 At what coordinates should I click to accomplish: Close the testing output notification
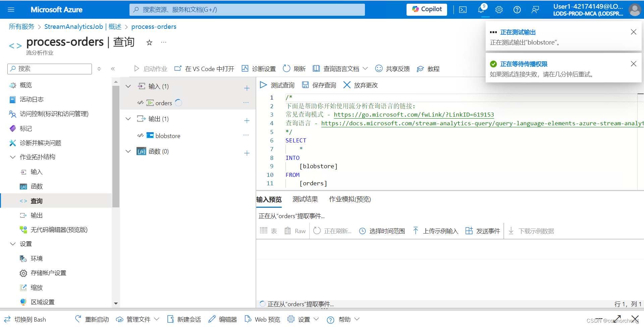634,32
